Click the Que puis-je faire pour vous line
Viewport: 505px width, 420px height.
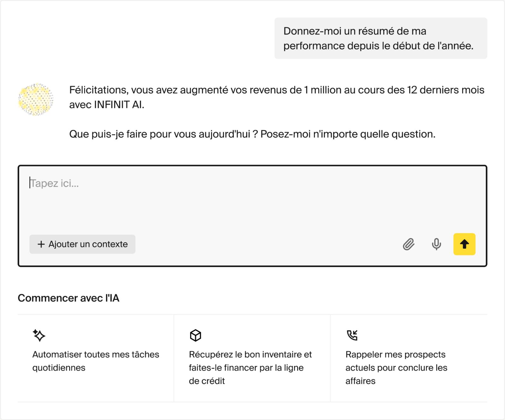pos(252,134)
